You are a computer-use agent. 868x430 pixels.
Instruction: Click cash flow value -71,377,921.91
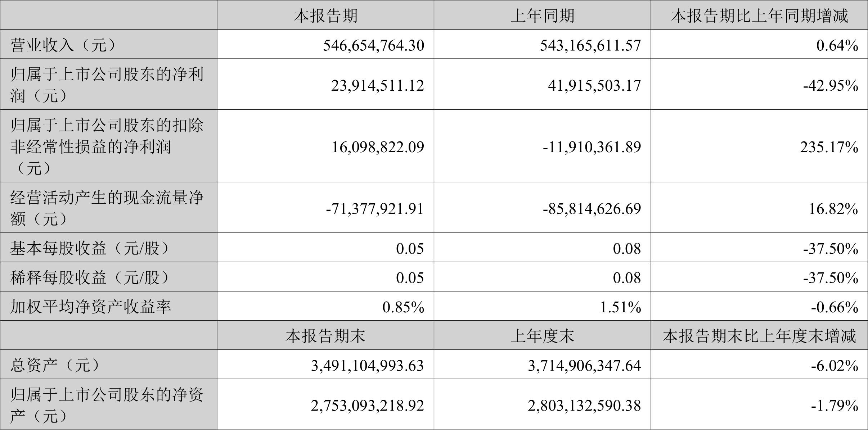tap(375, 208)
